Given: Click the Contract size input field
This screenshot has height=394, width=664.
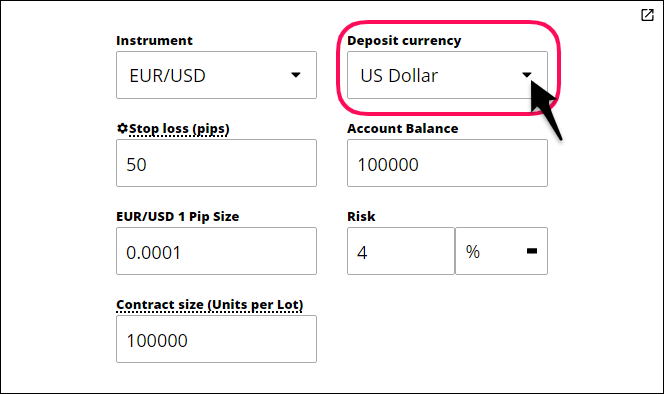Looking at the screenshot, I should pos(216,339).
